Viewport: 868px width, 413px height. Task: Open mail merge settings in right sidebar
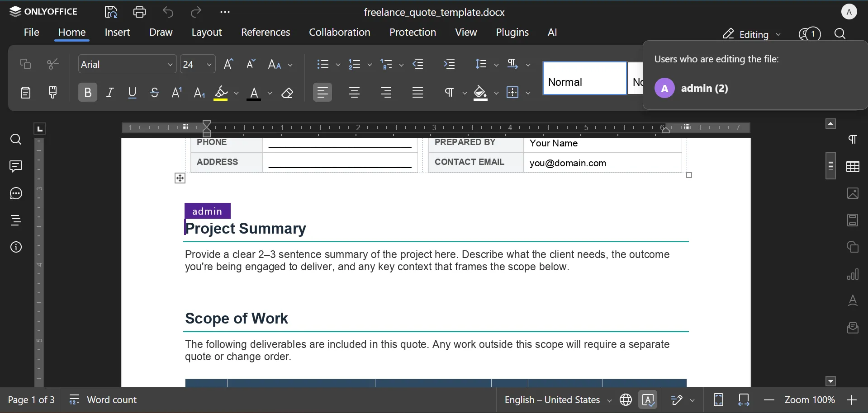click(853, 328)
